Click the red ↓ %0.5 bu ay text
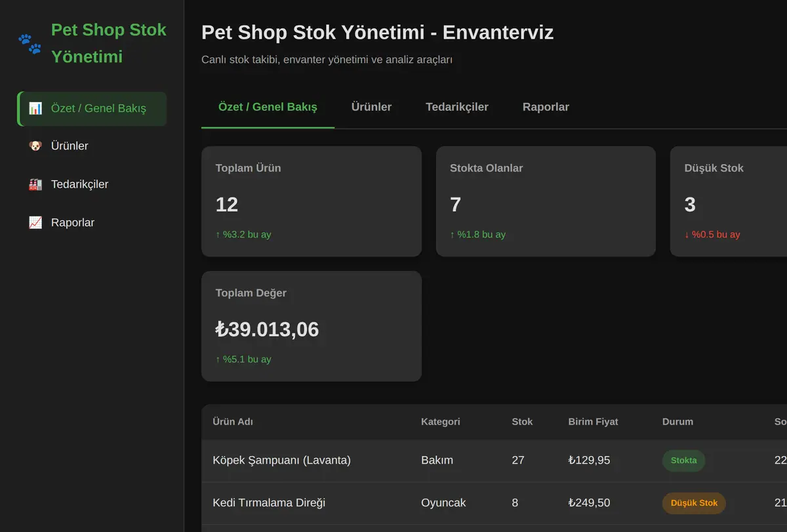Viewport: 787px width, 532px height. [712, 234]
